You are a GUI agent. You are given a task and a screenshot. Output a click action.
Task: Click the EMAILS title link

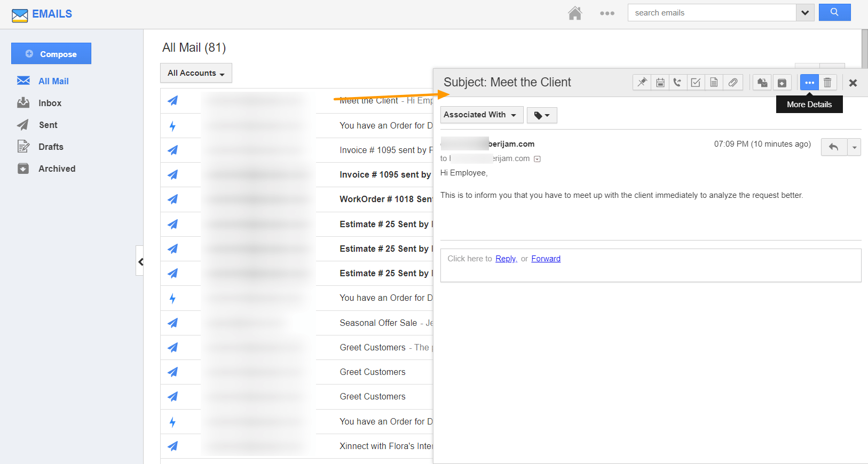pos(52,14)
